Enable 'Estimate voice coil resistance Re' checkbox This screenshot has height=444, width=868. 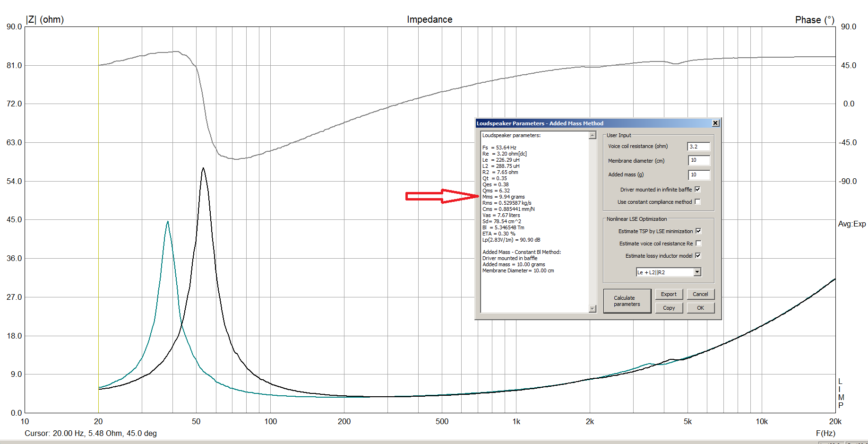point(698,244)
